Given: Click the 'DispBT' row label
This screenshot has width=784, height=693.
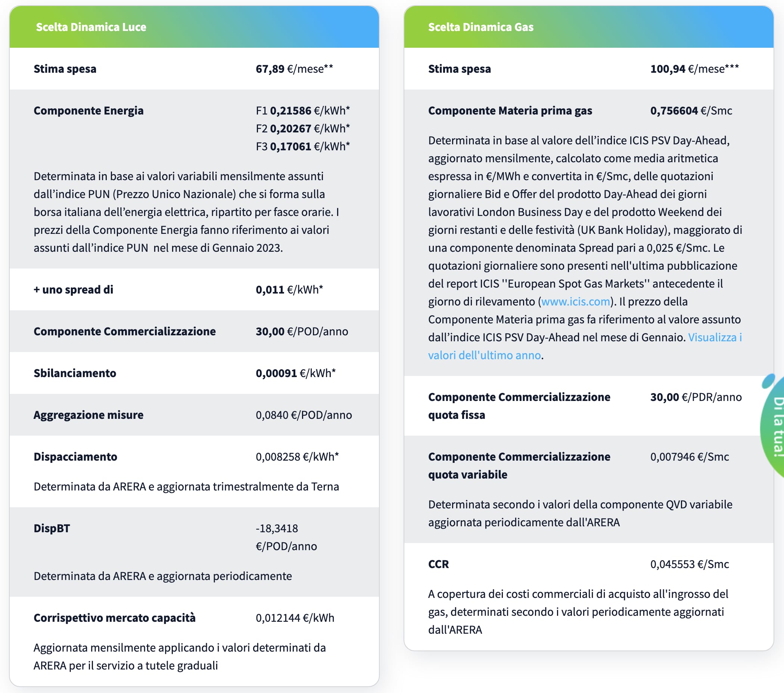Looking at the screenshot, I should tap(52, 529).
